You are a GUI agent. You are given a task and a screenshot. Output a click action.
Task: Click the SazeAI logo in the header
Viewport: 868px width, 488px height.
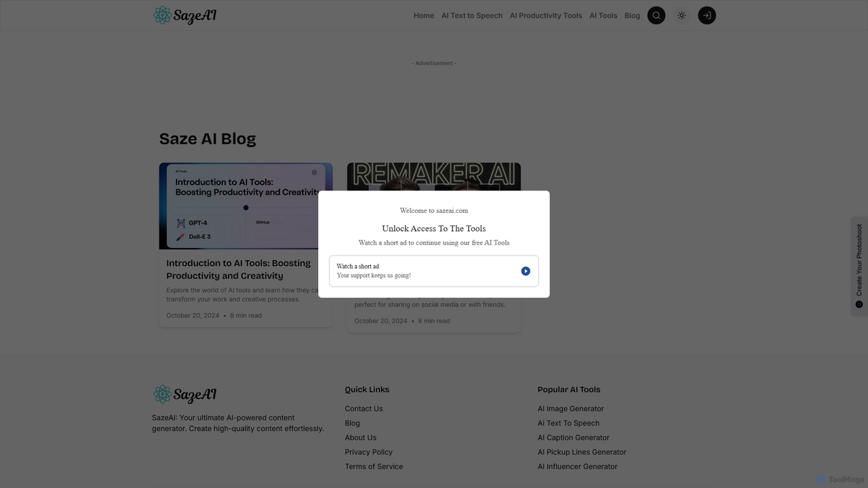coord(184,15)
